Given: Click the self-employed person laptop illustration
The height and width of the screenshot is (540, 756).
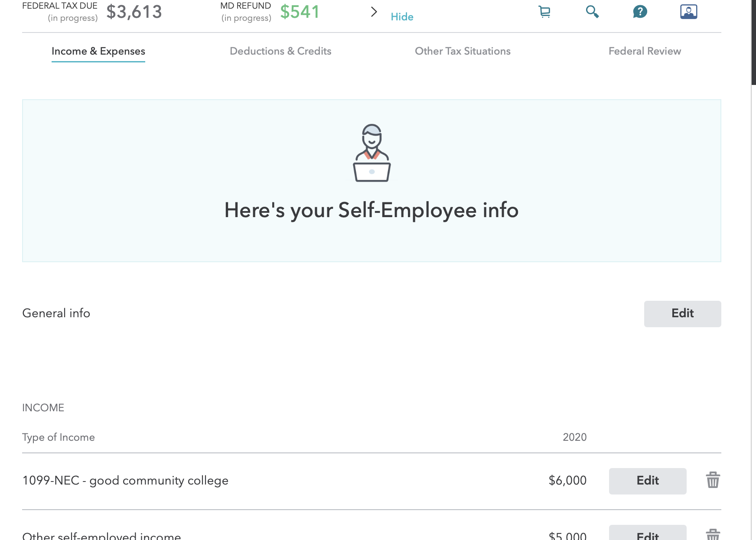Looking at the screenshot, I should click(372, 153).
